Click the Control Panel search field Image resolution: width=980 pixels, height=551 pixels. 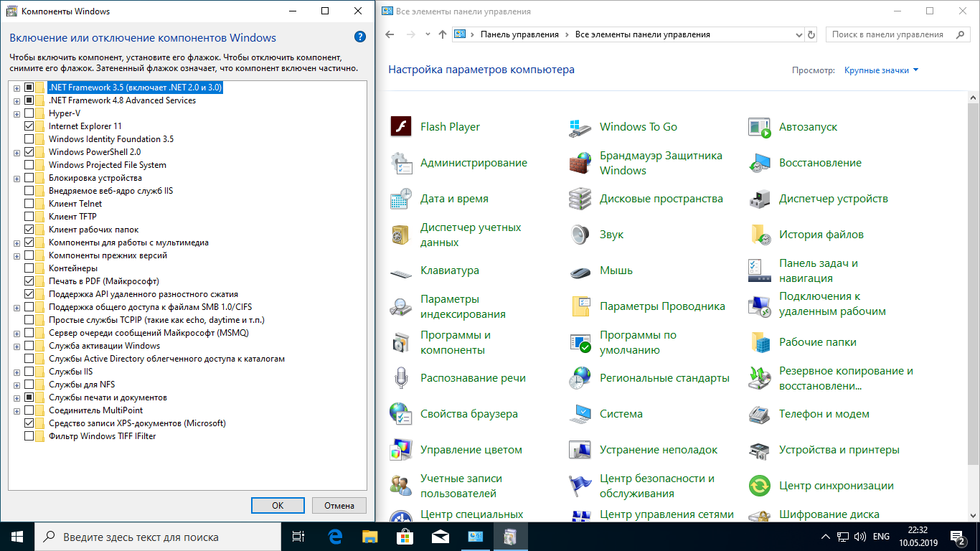tap(897, 34)
